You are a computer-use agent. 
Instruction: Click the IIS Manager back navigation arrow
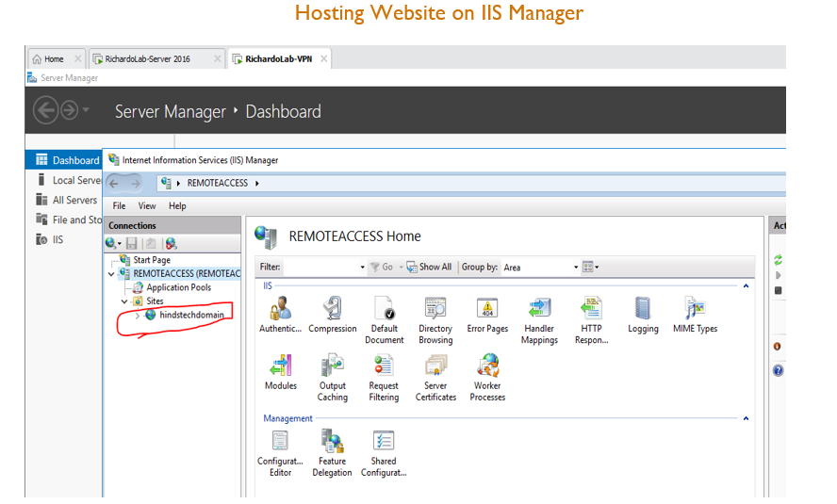[114, 184]
